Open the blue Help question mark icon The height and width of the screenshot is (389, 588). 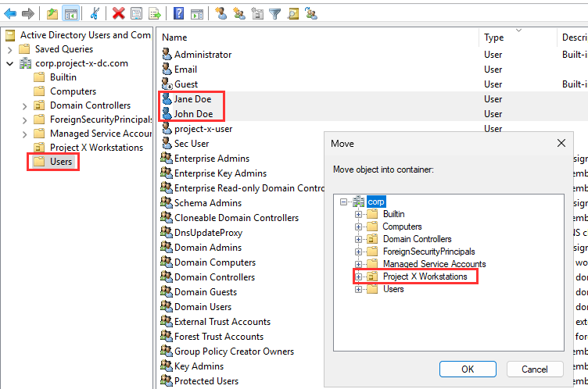[179, 13]
